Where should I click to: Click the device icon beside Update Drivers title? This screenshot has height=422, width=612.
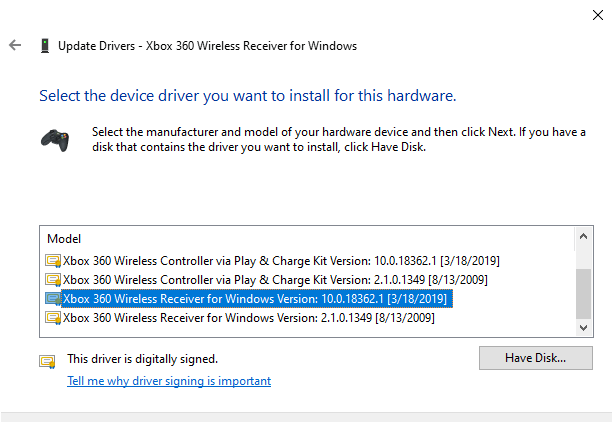point(44,46)
